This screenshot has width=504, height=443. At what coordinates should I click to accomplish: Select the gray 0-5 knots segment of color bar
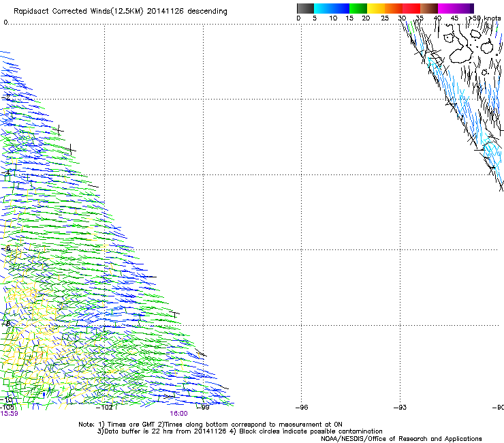(x=305, y=8)
